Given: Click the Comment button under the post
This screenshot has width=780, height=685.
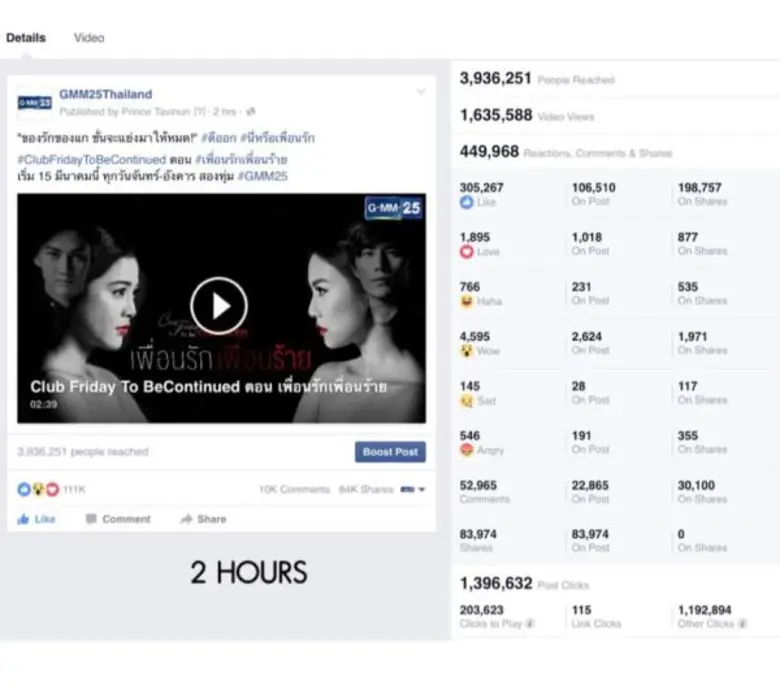Looking at the screenshot, I should [x=118, y=519].
